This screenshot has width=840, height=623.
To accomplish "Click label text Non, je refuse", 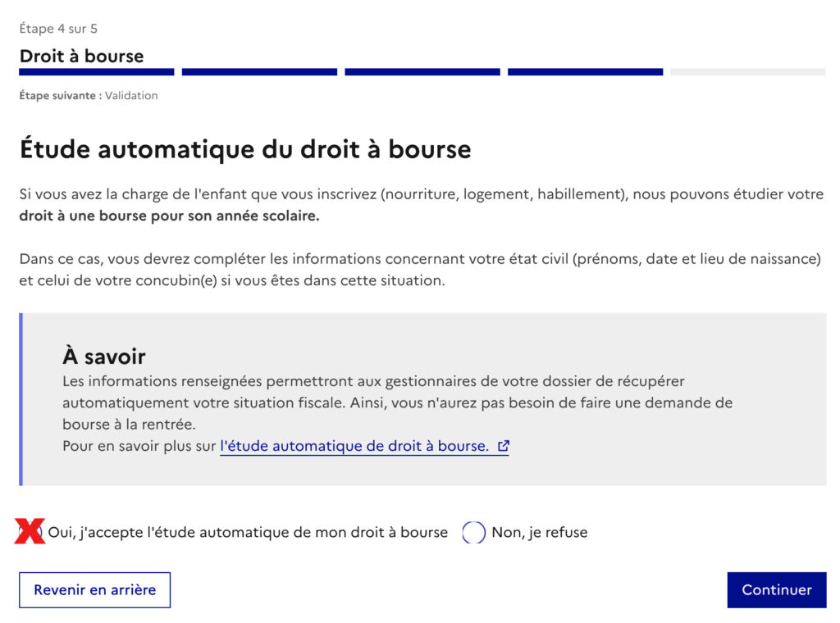I will click(540, 533).
